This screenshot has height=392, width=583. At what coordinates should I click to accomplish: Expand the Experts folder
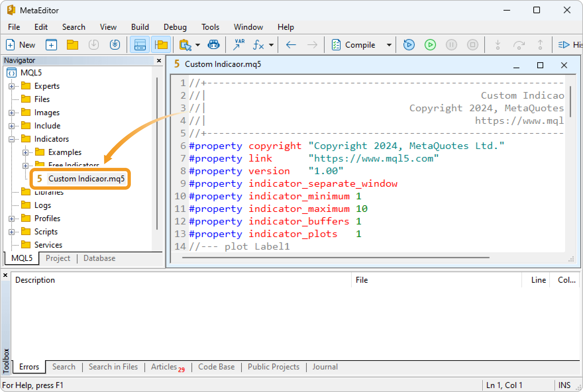coord(12,86)
